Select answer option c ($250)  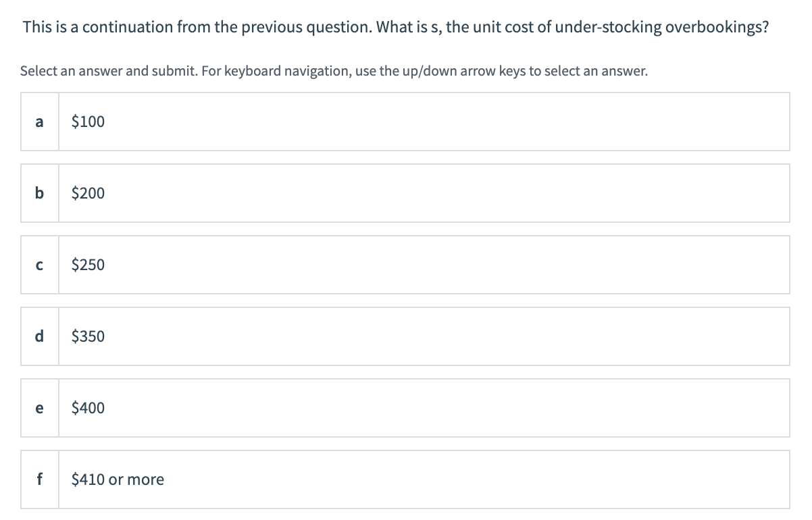point(405,265)
